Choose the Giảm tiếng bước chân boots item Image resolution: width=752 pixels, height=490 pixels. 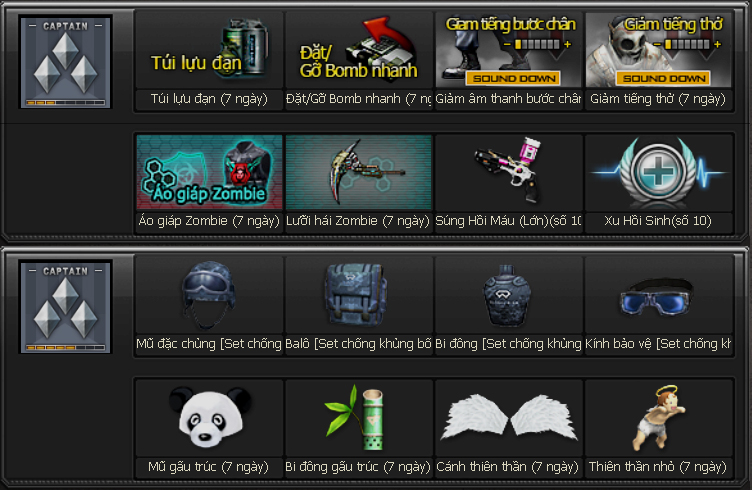tap(508, 50)
